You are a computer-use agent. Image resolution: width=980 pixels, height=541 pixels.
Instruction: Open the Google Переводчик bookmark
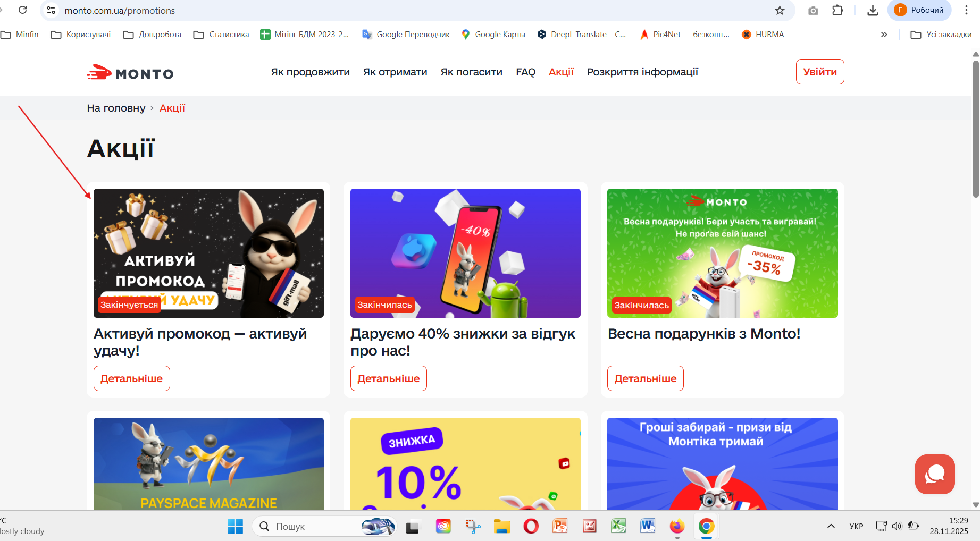click(x=406, y=35)
